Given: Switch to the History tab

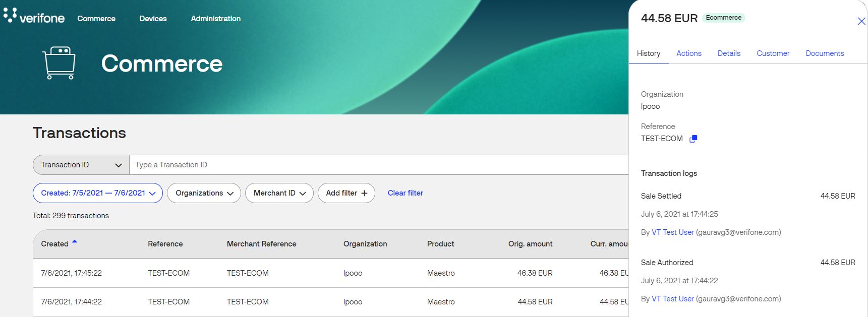Looking at the screenshot, I should [649, 53].
